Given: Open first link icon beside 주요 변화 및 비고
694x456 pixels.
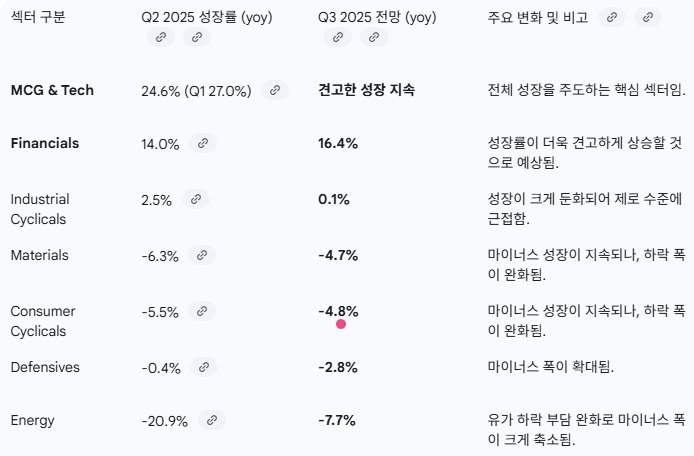Looking at the screenshot, I should [x=612, y=17].
